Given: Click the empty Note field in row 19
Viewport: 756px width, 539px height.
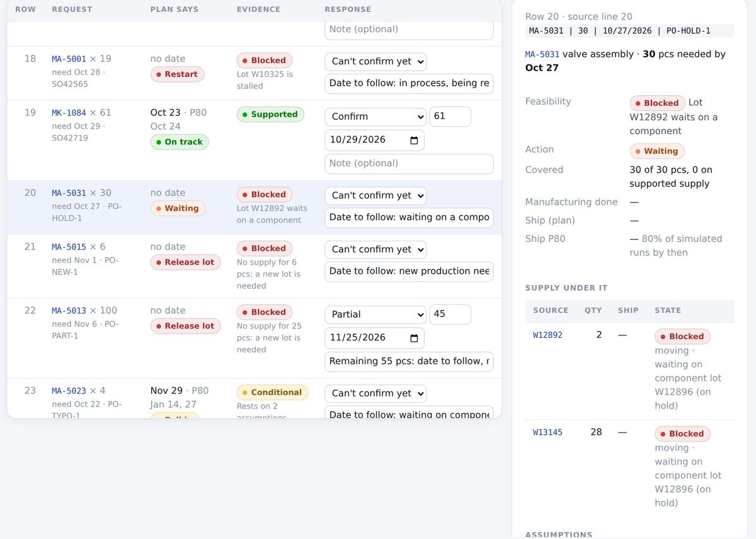Looking at the screenshot, I should 409,163.
